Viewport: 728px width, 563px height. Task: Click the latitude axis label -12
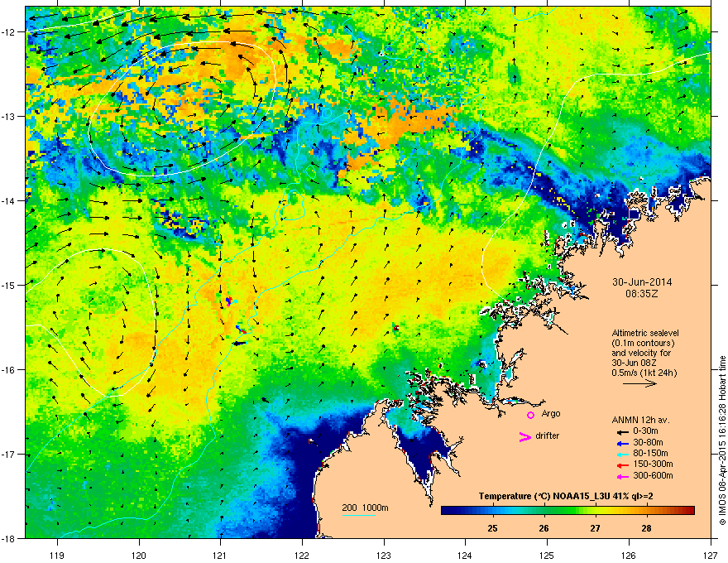(8, 32)
